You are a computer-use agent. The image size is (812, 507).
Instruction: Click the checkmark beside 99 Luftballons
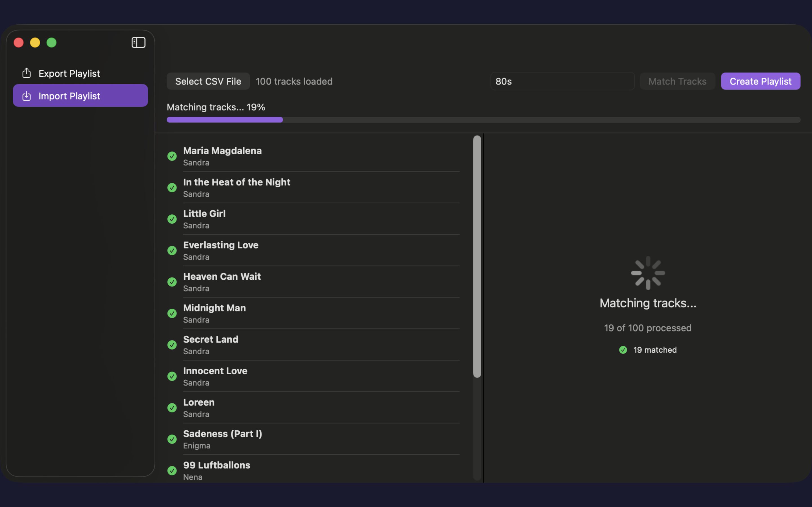172,471
